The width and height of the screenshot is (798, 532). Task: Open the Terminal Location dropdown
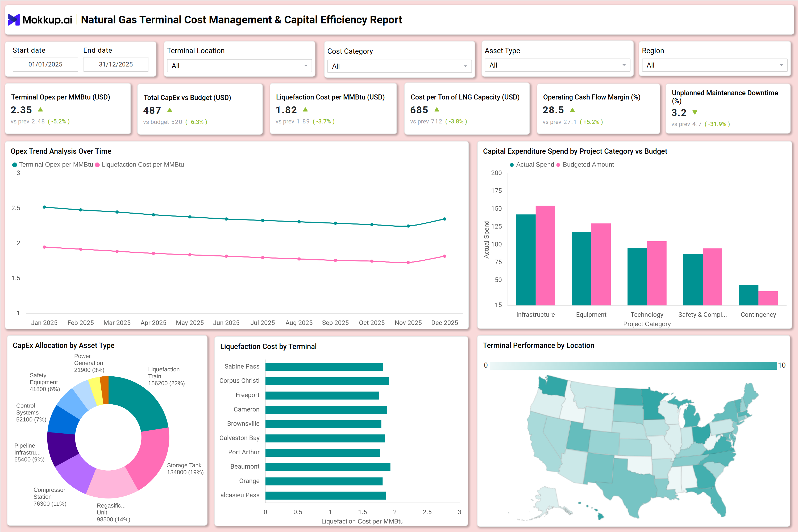pos(239,65)
